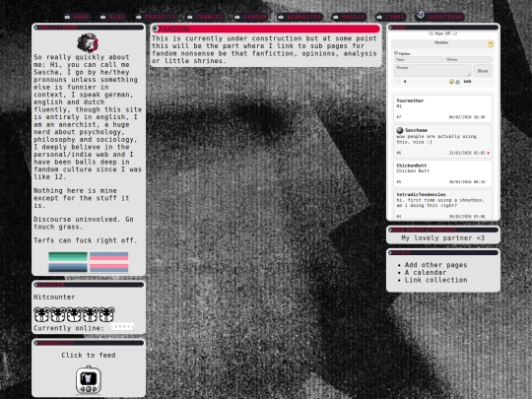This screenshot has height=399, width=532.
Task: Click the spiral icon beside GUESTBOOK
Action: [x=421, y=15]
